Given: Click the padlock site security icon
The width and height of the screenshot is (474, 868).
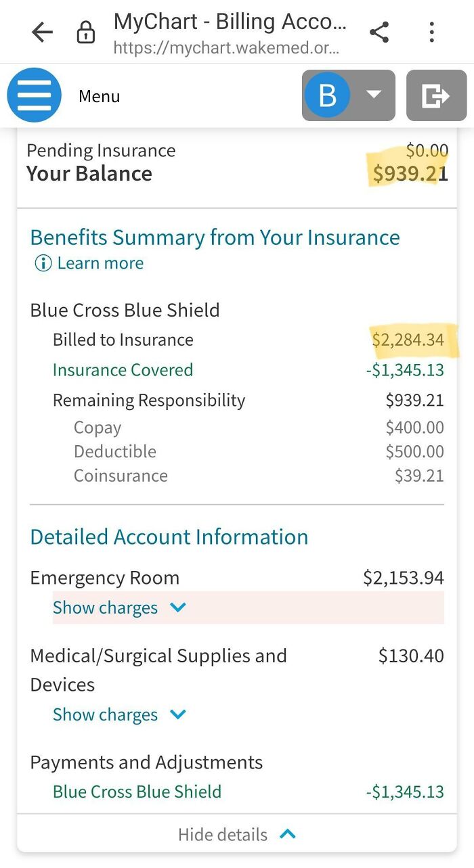Looking at the screenshot, I should click(85, 32).
